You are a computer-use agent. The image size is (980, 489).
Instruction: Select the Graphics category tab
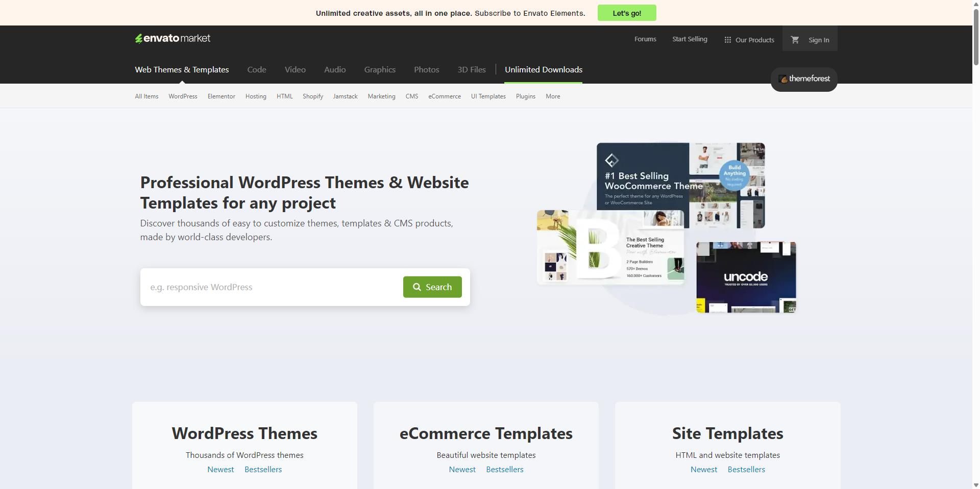tap(380, 70)
